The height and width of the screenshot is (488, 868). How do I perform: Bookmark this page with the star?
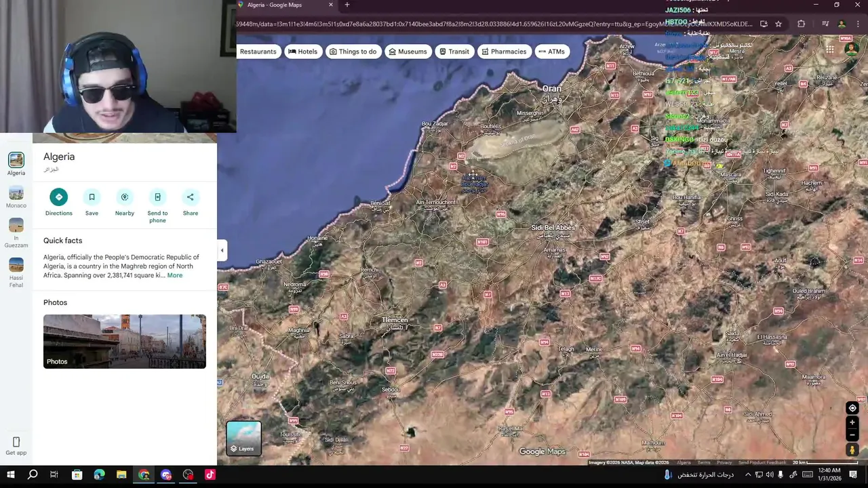(778, 24)
